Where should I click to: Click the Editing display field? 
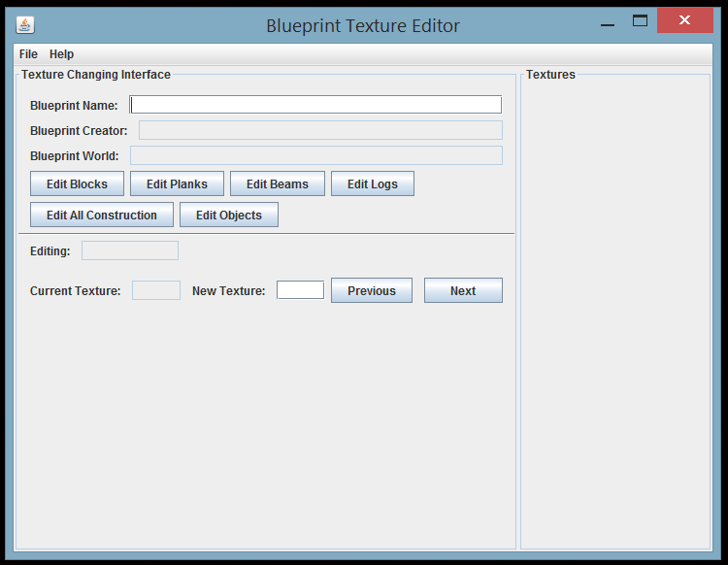pyautogui.click(x=130, y=250)
